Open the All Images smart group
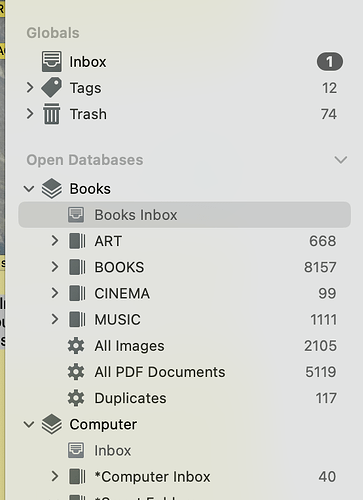 pyautogui.click(x=129, y=346)
